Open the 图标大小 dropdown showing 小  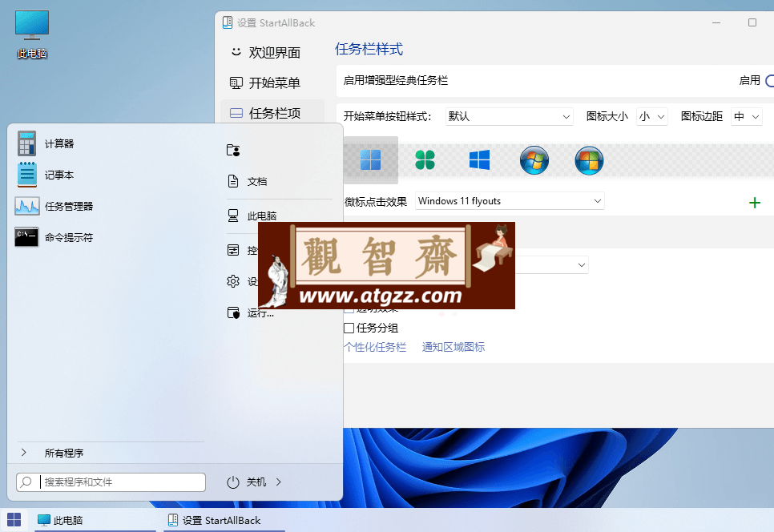click(651, 116)
